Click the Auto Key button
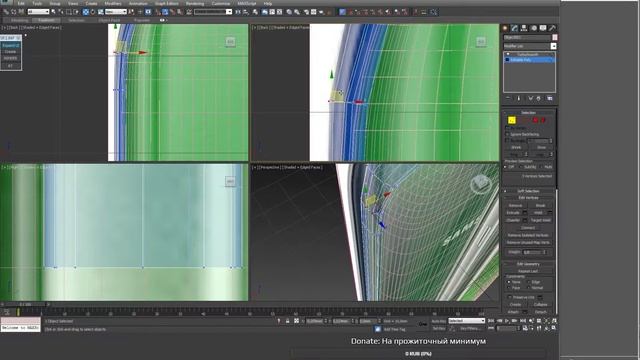Image resolution: width=640 pixels, height=360 pixels. pyautogui.click(x=439, y=321)
